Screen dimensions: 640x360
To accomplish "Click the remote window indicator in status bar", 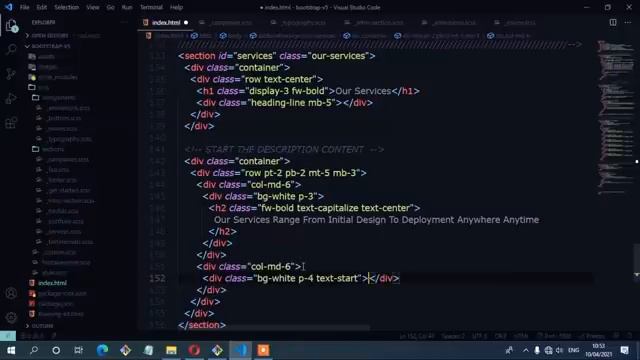I will pos(8,336).
